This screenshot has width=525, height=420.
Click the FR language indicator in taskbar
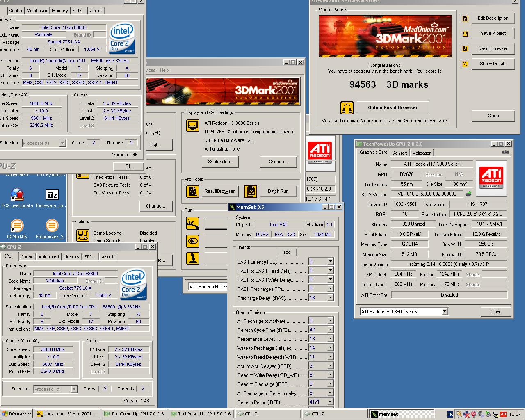coord(450,414)
